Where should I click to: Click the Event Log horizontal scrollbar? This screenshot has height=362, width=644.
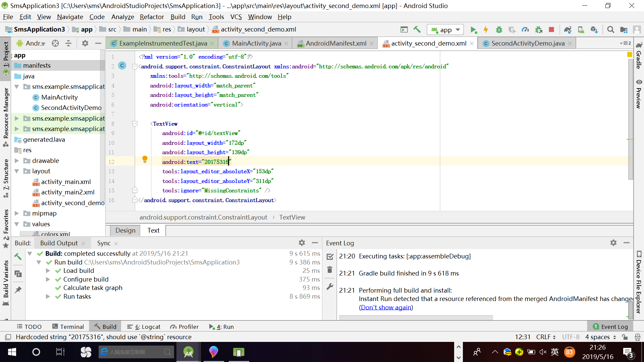[x=416, y=317]
